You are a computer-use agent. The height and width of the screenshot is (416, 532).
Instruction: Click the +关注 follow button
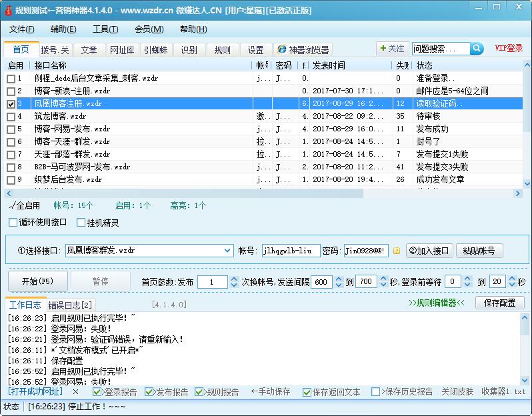click(392, 49)
